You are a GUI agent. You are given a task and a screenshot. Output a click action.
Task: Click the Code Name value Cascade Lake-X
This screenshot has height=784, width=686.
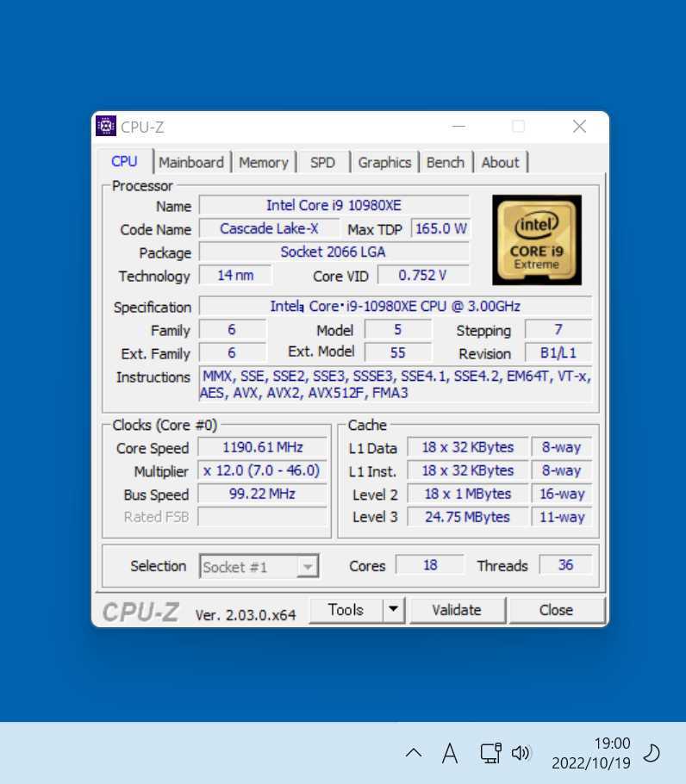point(269,228)
